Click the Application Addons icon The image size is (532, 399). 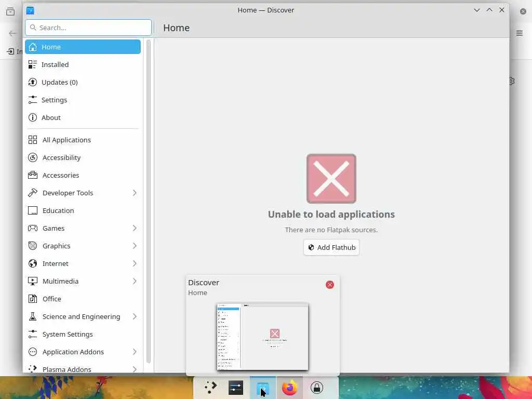33,352
